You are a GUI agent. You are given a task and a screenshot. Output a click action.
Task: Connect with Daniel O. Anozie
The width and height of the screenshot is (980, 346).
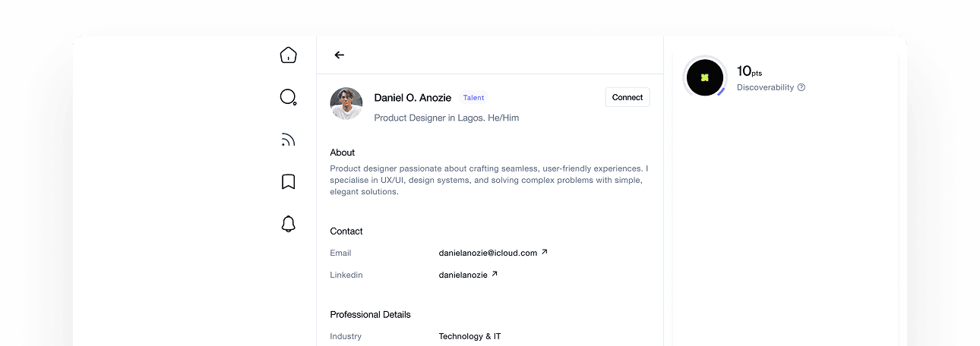coord(628,97)
